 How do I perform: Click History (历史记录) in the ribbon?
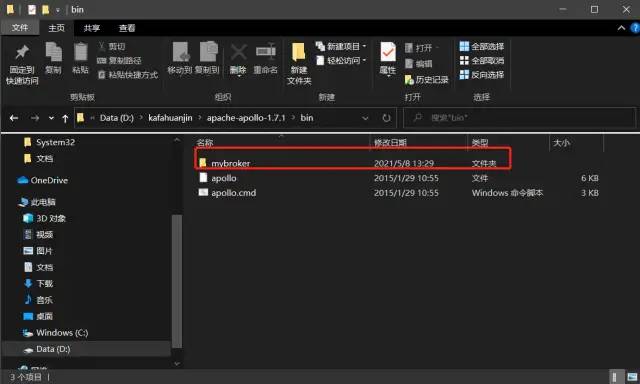point(427,80)
